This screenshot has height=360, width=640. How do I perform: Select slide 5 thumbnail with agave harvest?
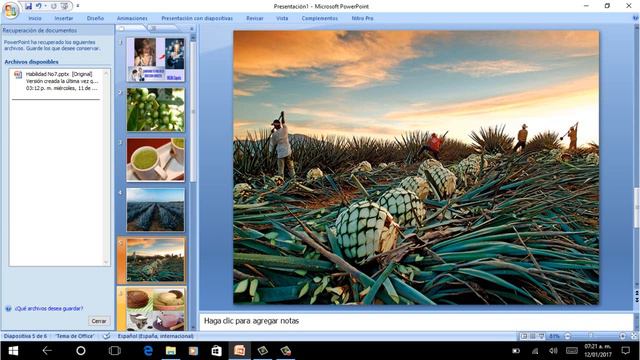(156, 260)
